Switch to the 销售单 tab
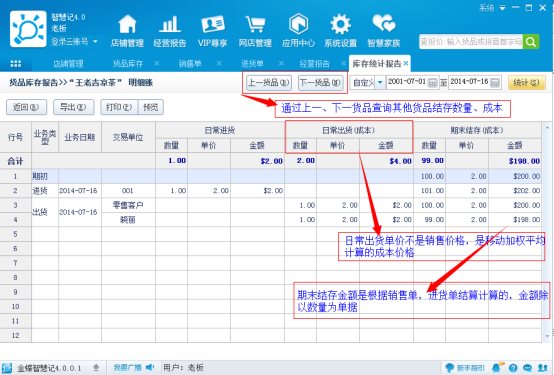 tap(190, 64)
